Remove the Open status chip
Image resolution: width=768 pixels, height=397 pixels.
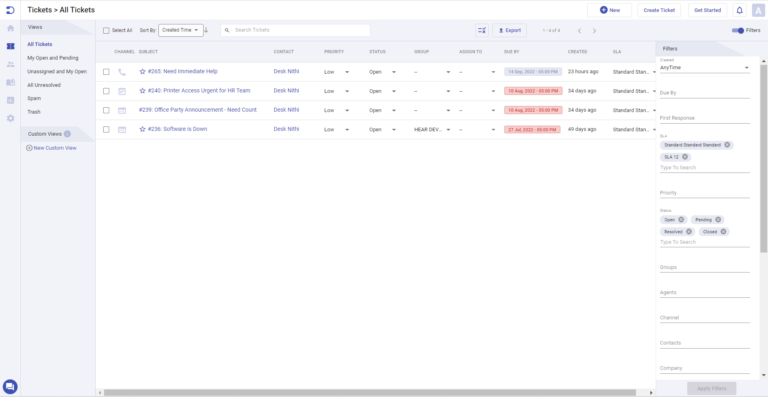pos(681,220)
